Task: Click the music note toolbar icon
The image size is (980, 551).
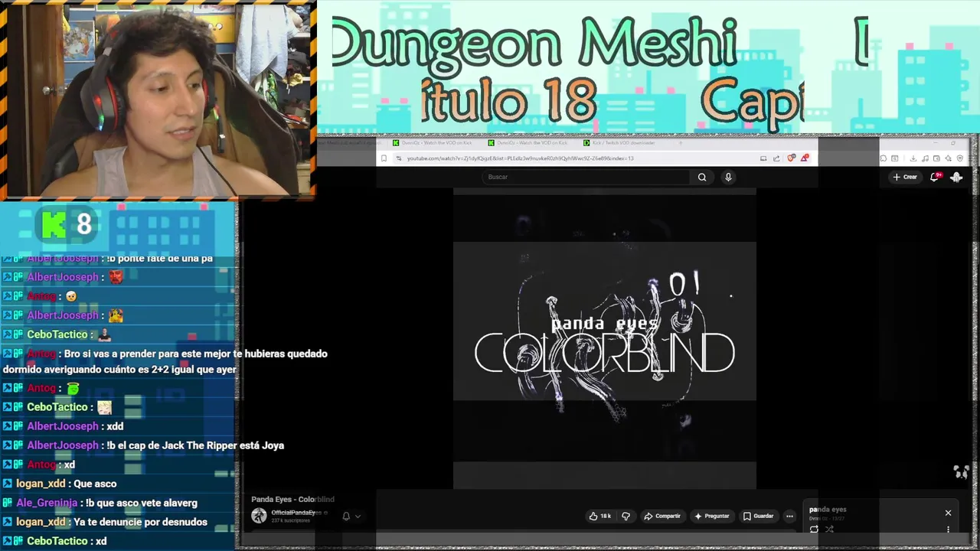Action: click(925, 158)
